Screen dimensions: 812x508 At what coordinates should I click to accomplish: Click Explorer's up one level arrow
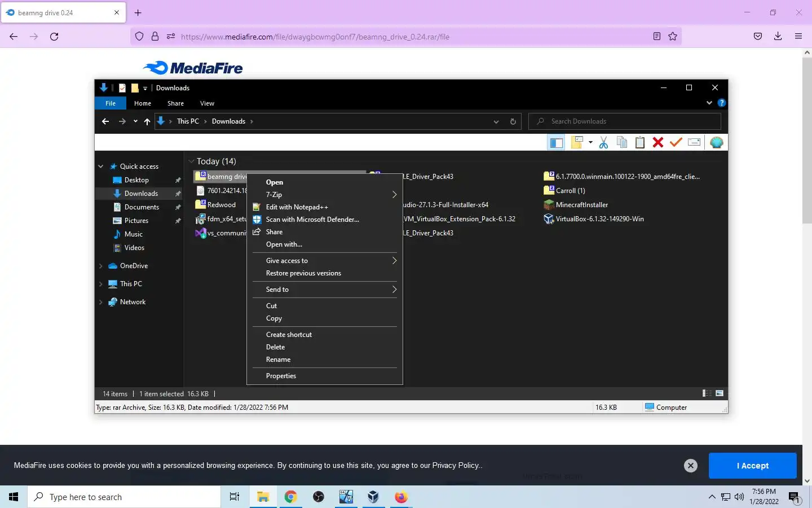click(x=147, y=121)
